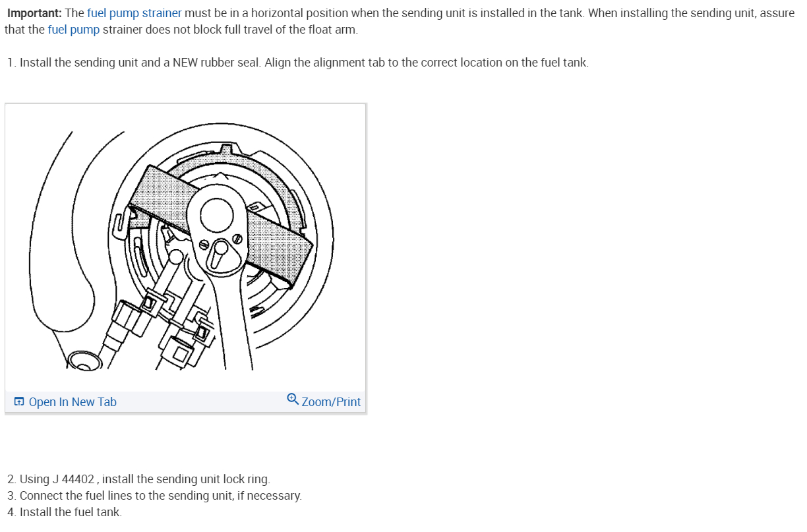Click step 4 "Install the fuel tank"

click(65, 512)
